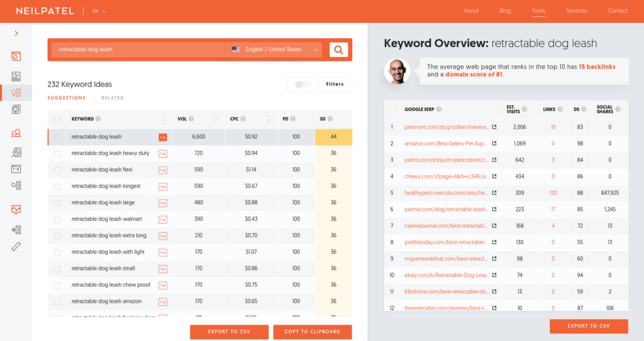Click arrow icon on 'retractable dog leash flexi' row
Screen dimensions: 644x341
[x=163, y=170]
